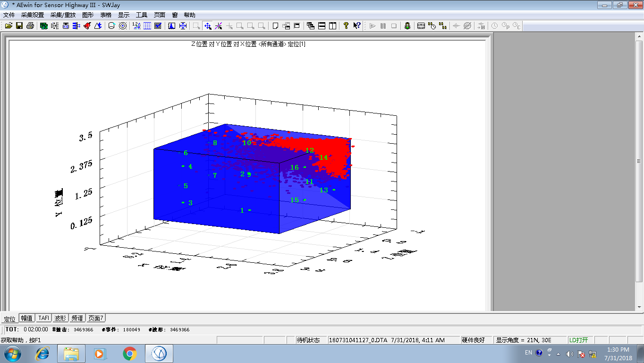Open the 工具 menu

(x=142, y=15)
